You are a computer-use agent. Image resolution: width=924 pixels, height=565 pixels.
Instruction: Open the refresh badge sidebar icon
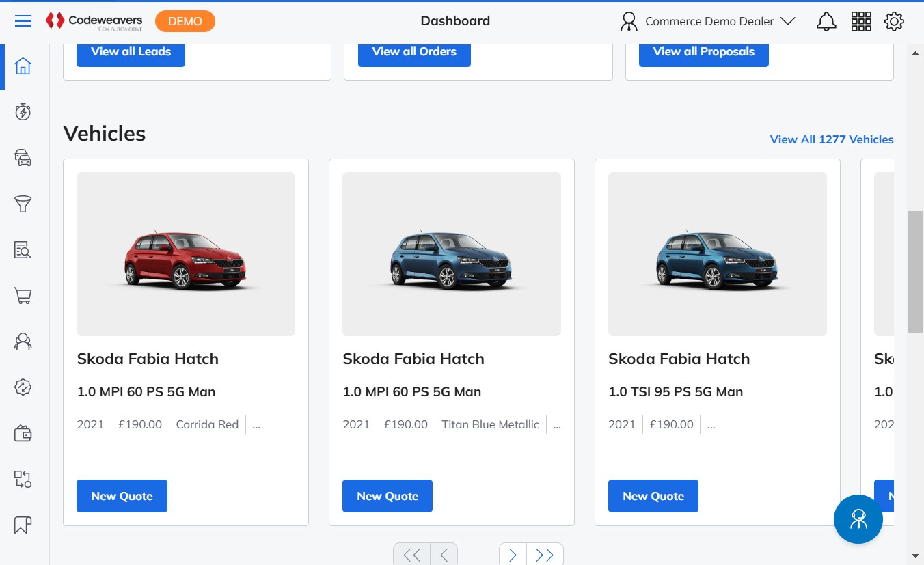tap(23, 387)
